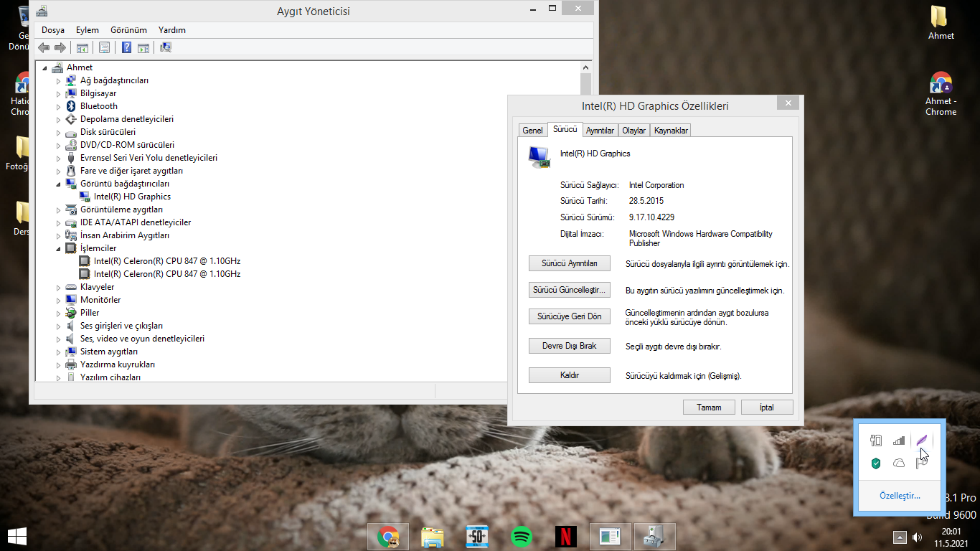Select "DVD/CD-ROM sürücüleri" in tree
Image resolution: width=980 pixels, height=551 pixels.
pyautogui.click(x=127, y=145)
